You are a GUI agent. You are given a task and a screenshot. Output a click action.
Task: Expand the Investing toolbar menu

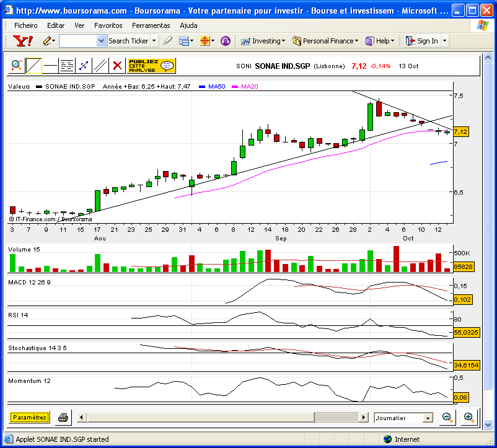coord(263,41)
